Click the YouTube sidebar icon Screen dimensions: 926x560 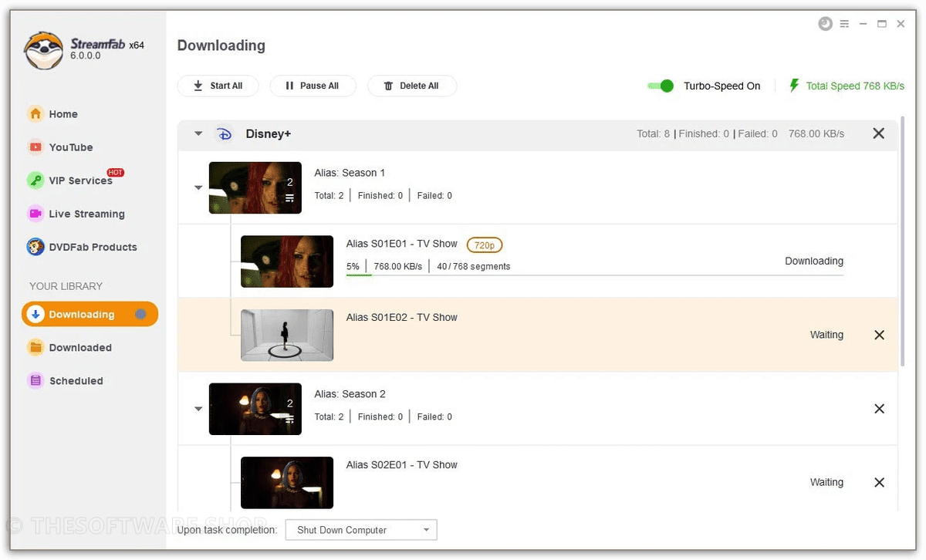(35, 147)
